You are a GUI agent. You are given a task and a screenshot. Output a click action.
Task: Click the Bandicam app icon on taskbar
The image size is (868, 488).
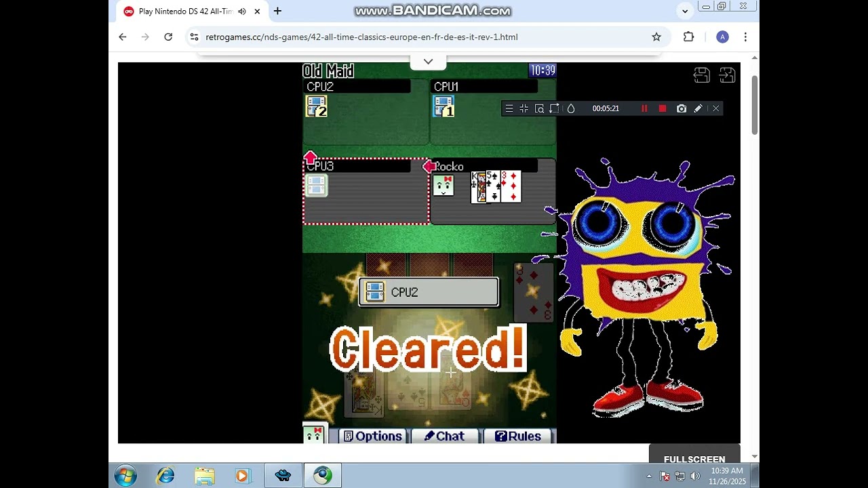click(283, 476)
